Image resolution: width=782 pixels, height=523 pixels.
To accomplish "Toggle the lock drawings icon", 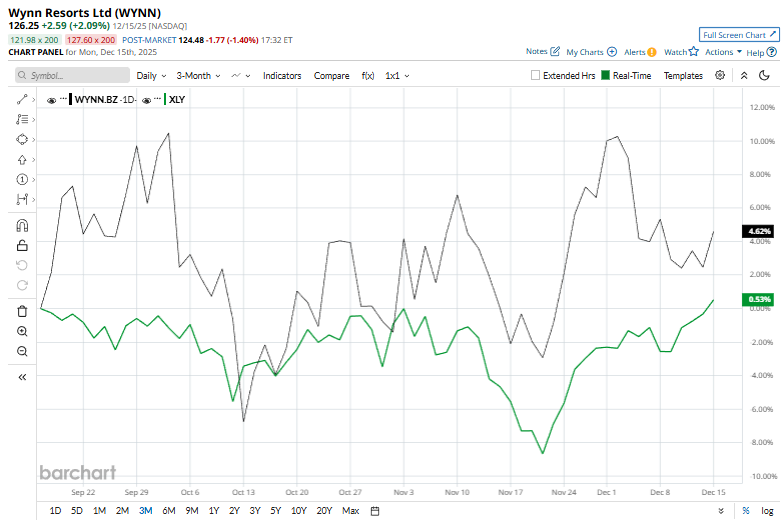I will tap(22, 245).
